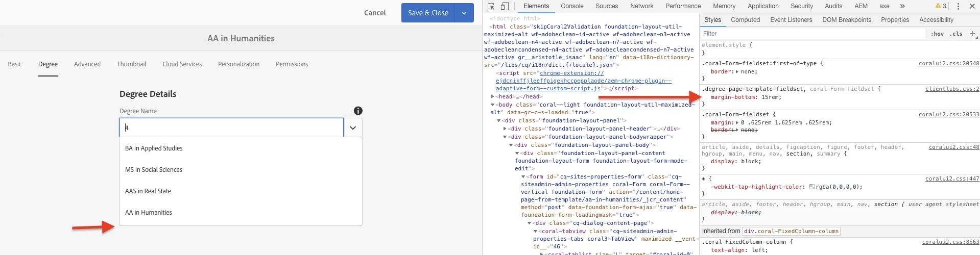Choose 'MS in Social Sciences' option

coord(241,170)
